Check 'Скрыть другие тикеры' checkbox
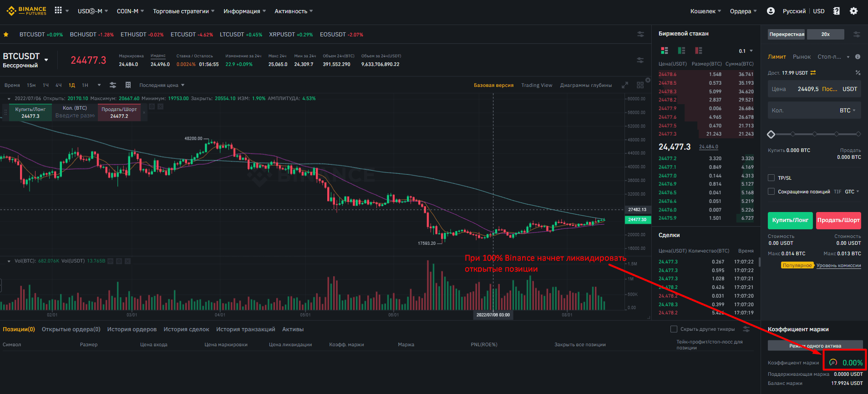 coord(674,329)
